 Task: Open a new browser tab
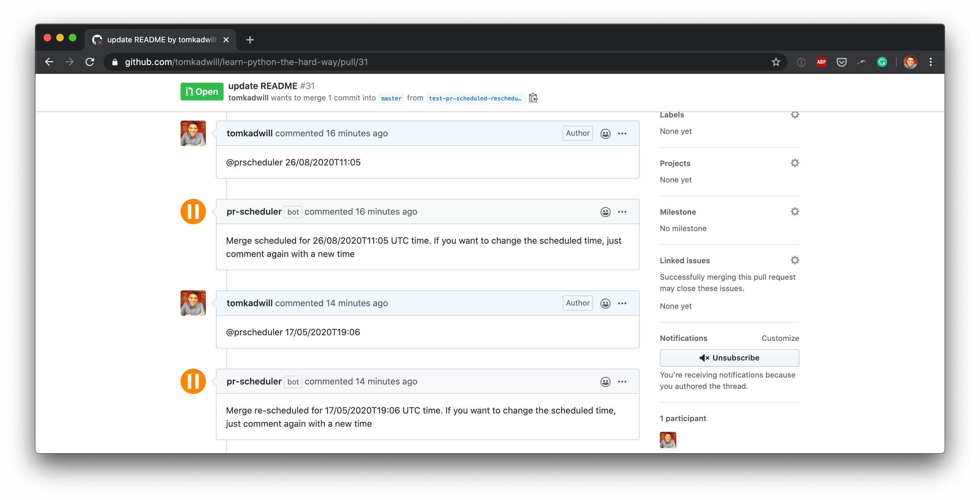tap(250, 39)
